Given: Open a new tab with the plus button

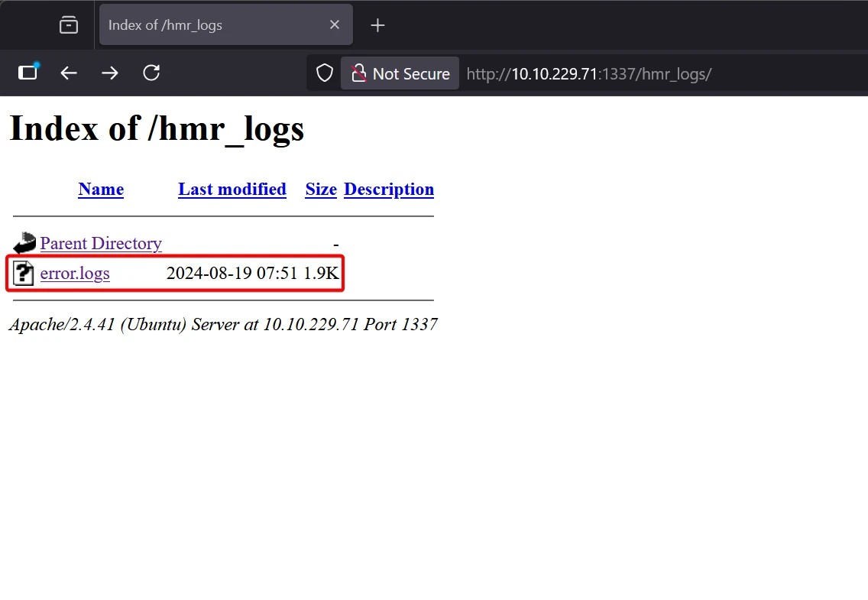Looking at the screenshot, I should coord(377,25).
